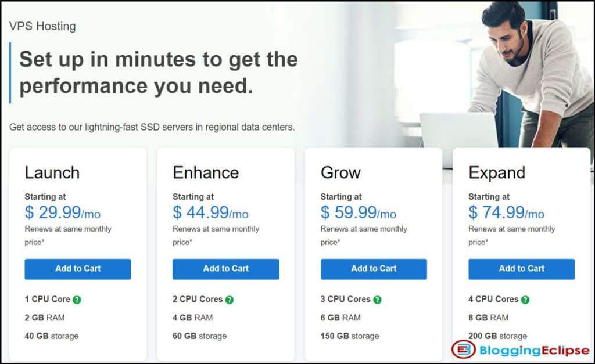
Task: Click the 150 GB storage spec under Grow
Action: point(349,336)
